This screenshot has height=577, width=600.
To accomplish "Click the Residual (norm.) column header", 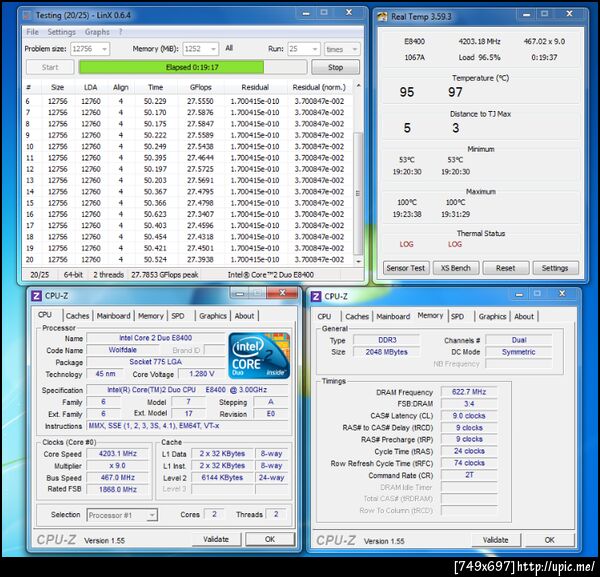I will point(319,87).
